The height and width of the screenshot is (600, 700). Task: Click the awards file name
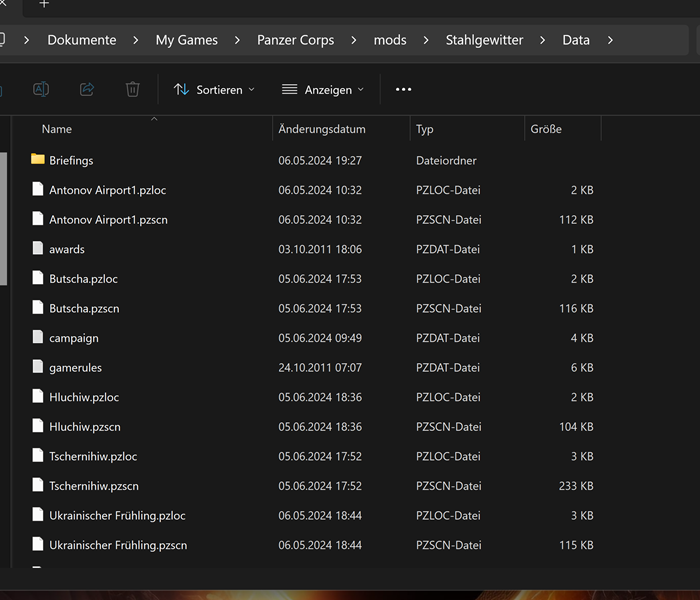pyautogui.click(x=67, y=249)
